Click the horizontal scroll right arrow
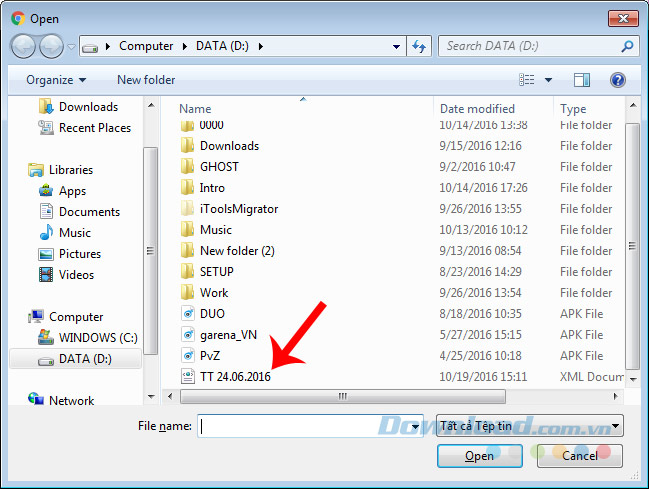This screenshot has height=489, width=649. coord(615,397)
